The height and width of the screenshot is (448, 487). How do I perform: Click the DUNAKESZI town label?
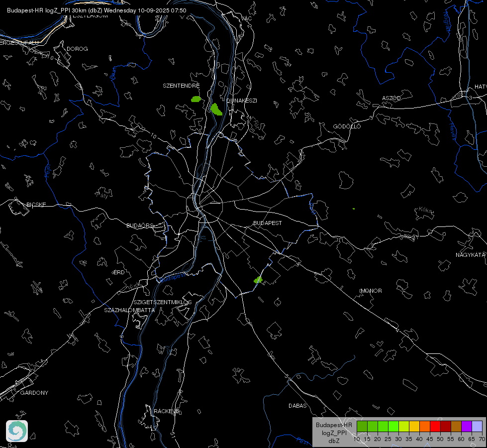pyautogui.click(x=242, y=101)
